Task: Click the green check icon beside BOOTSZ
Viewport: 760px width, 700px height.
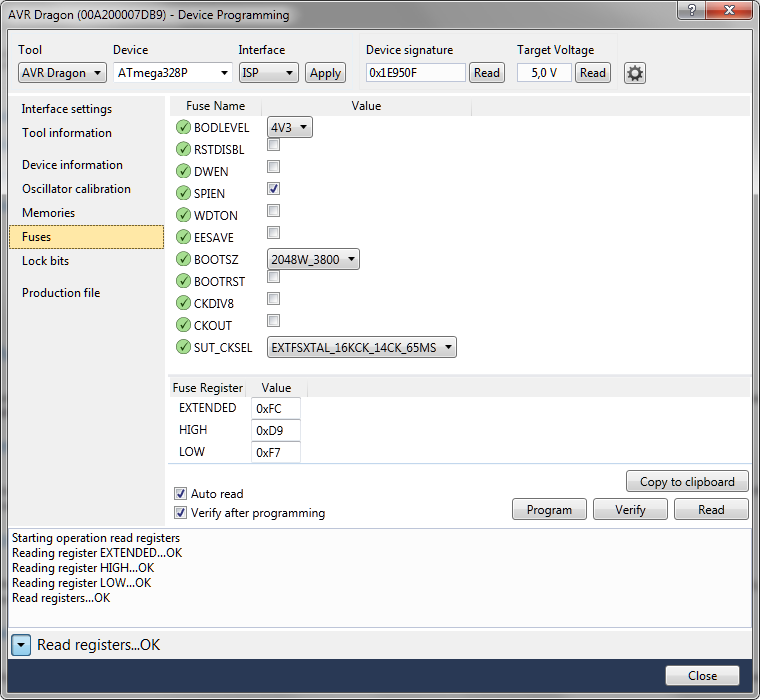Action: [183, 259]
